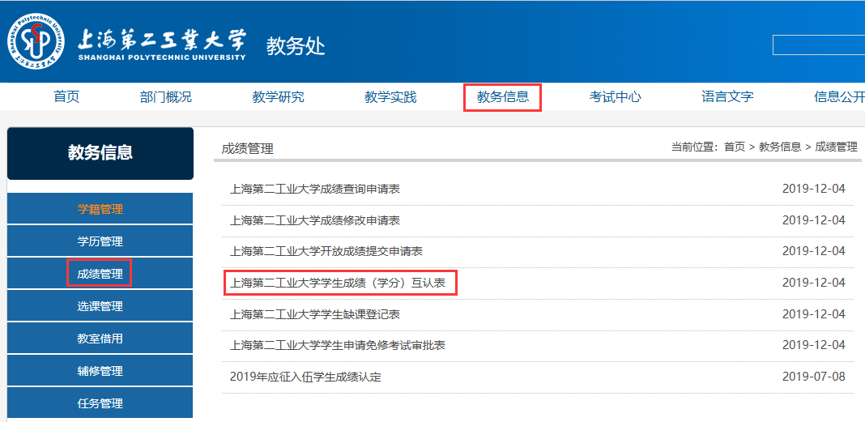The width and height of the screenshot is (865, 422).
Task: Click date 2019-12-04 beside 开放成绩提交申请表
Action: pos(814,251)
